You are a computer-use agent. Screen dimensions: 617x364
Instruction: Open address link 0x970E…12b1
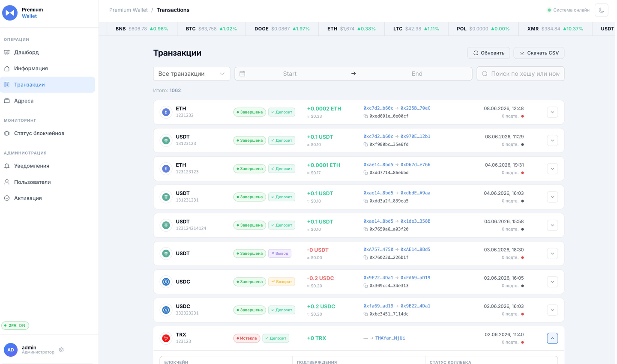[x=415, y=137]
